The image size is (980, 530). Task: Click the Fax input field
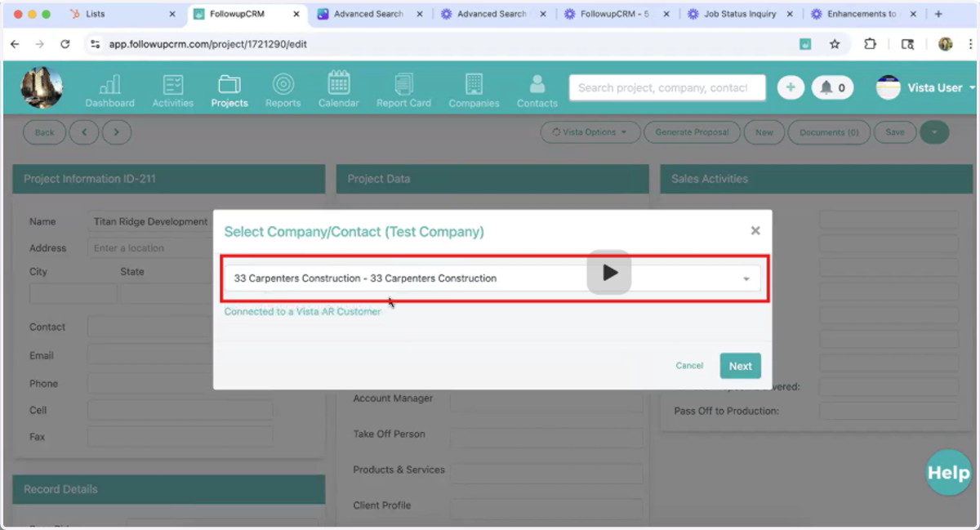tap(180, 437)
